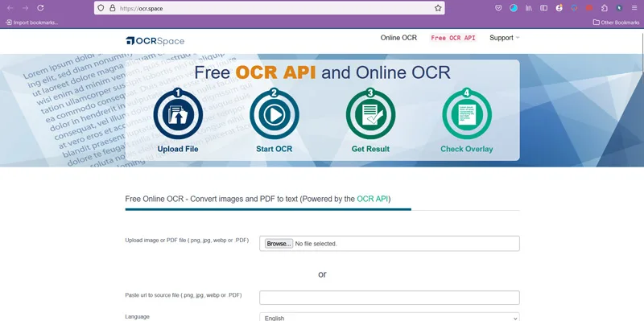This screenshot has height=321, width=644.
Task: Click the Get Result checklist icon
Action: [x=370, y=114]
